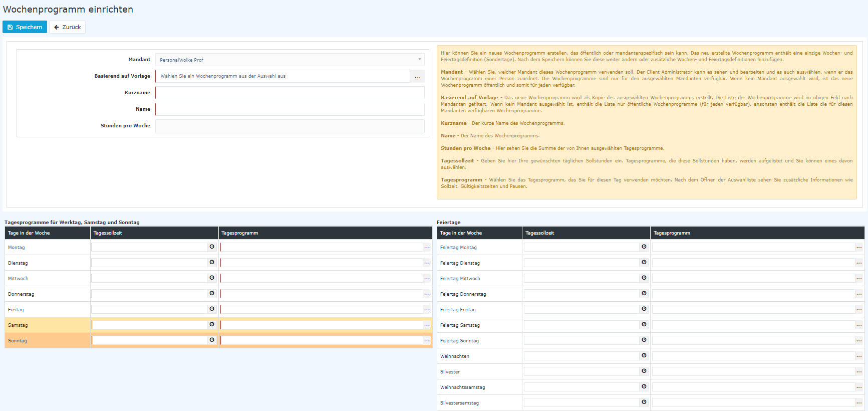This screenshot has width=868, height=411.
Task: Open Tagesprogramm selection for Feiertag Freitag
Action: (x=859, y=309)
